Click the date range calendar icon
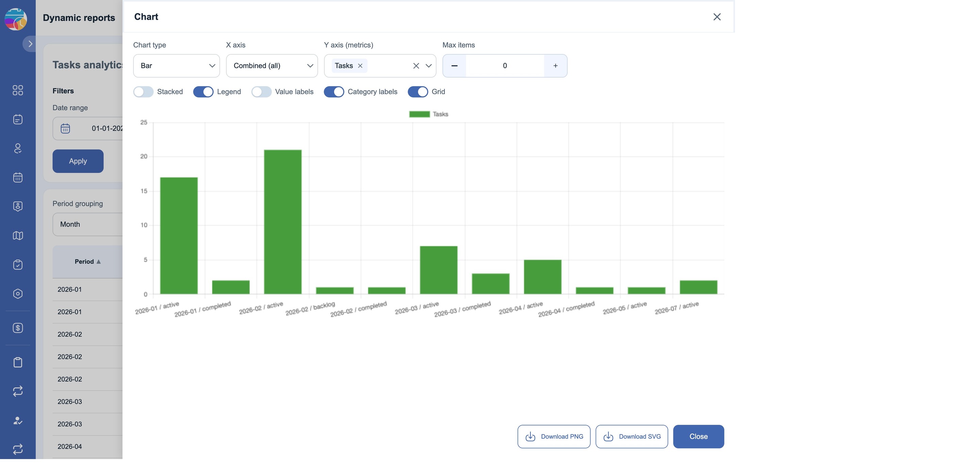This screenshot has width=980, height=469. (x=65, y=129)
